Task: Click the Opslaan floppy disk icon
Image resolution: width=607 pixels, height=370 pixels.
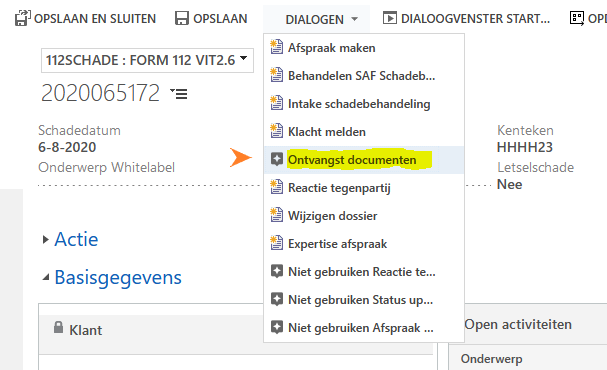Action: click(x=182, y=18)
